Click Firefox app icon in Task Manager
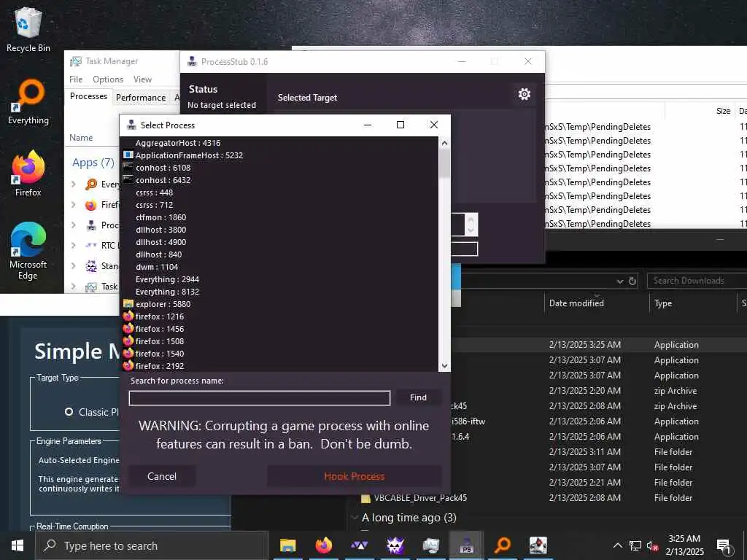Viewport: 747px width, 560px height. tap(90, 205)
